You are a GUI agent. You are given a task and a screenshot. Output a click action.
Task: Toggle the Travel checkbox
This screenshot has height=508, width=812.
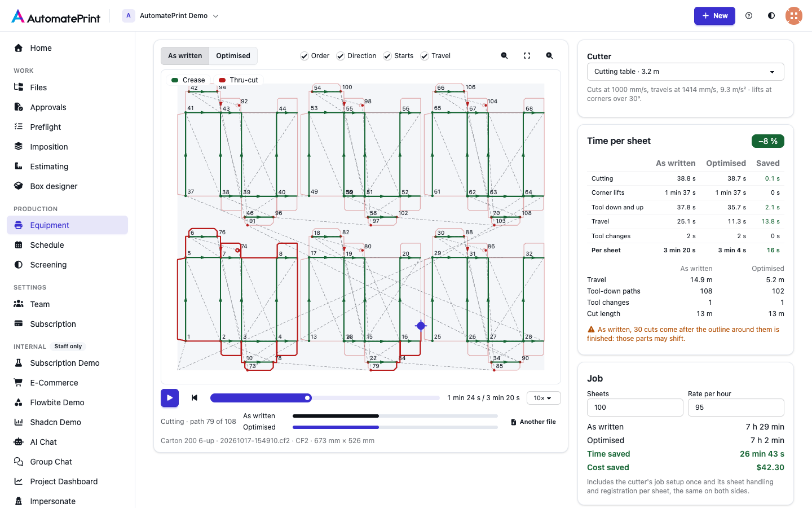coord(425,56)
